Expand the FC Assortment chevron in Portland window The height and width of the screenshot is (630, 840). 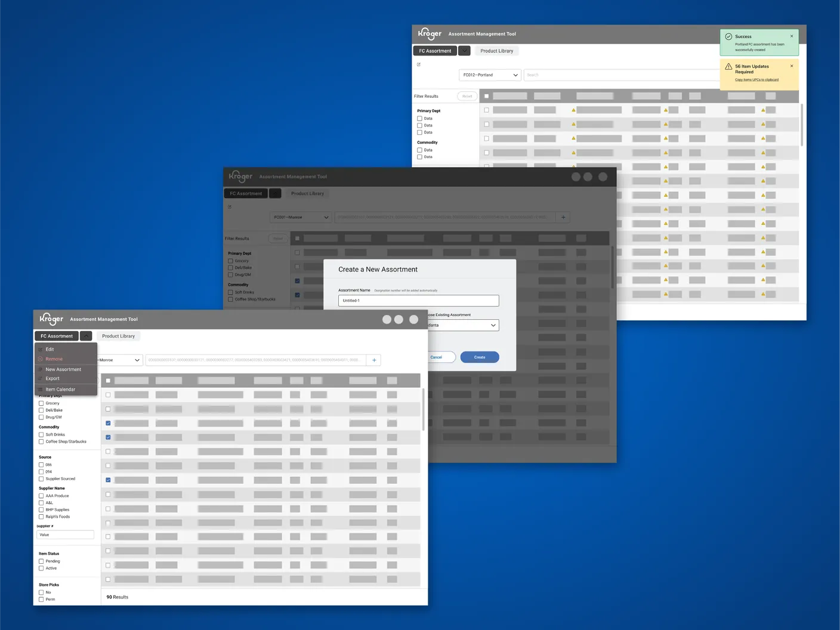pyautogui.click(x=464, y=51)
